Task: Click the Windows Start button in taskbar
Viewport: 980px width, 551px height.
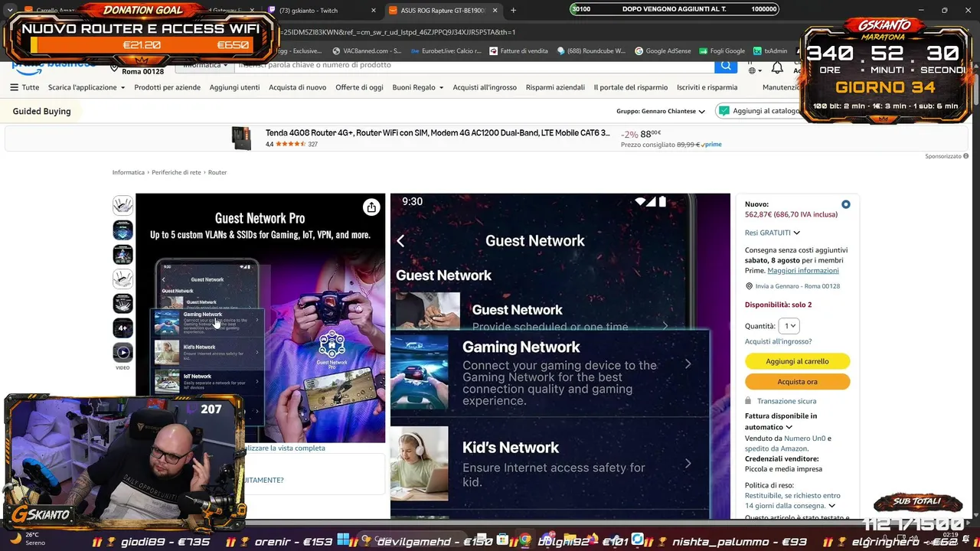Action: tap(342, 540)
